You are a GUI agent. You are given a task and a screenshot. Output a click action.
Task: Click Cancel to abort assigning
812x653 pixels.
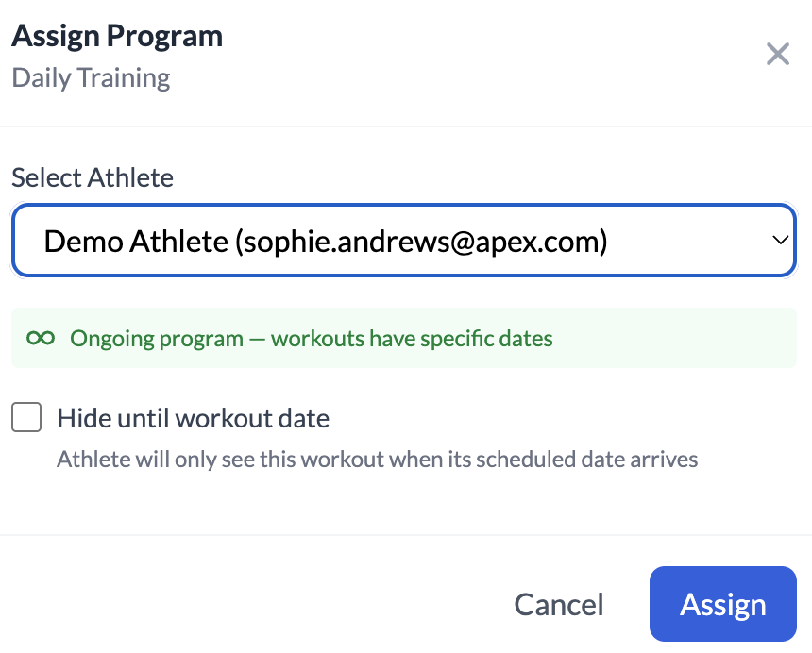(x=558, y=604)
